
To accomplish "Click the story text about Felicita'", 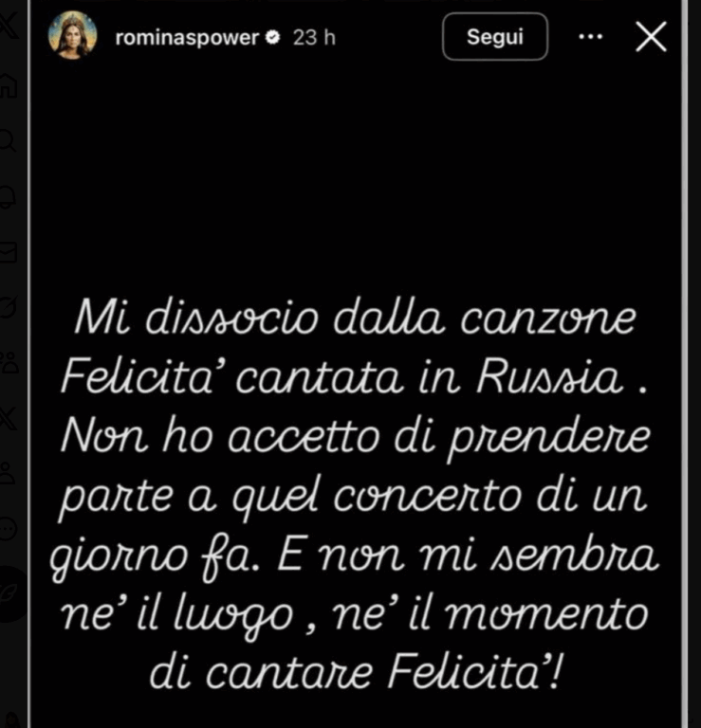I will (355, 495).
